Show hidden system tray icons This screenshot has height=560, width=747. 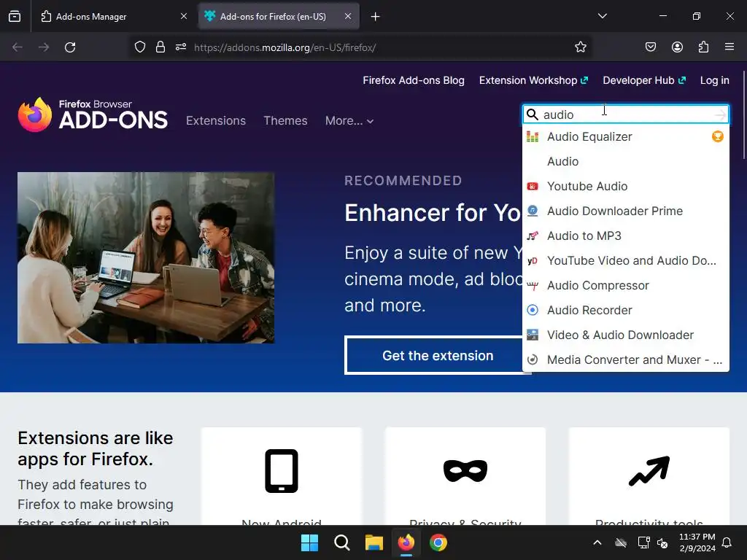(597, 542)
